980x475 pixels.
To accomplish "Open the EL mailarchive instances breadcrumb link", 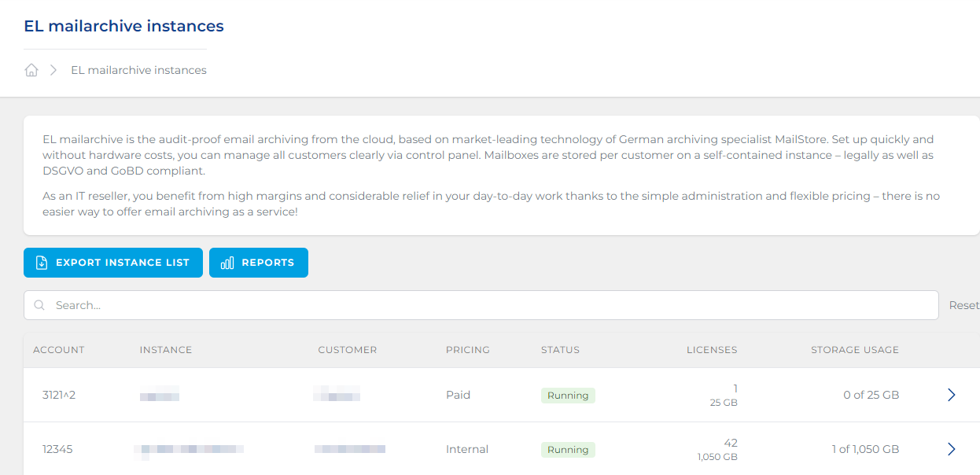I will (138, 70).
